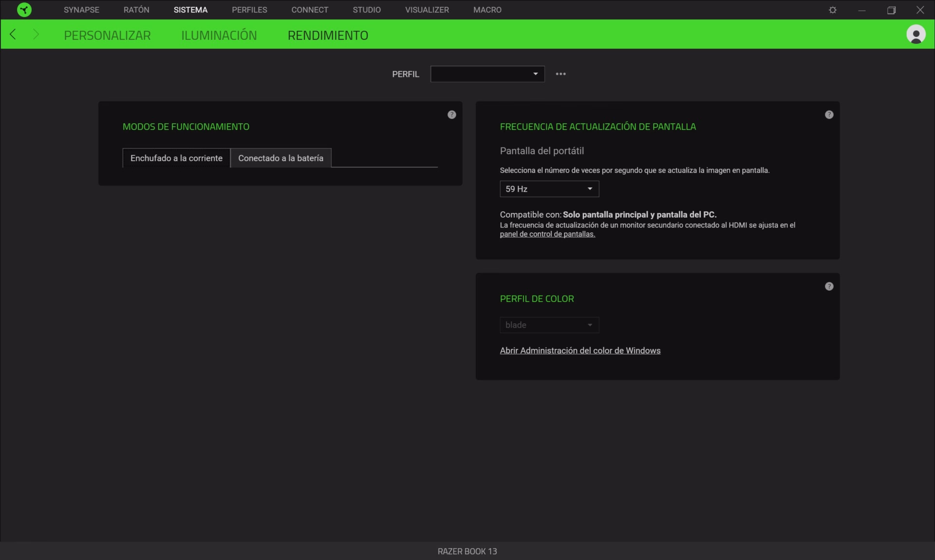Open profile options three-dots menu
Screen dimensions: 935x560
(x=561, y=74)
